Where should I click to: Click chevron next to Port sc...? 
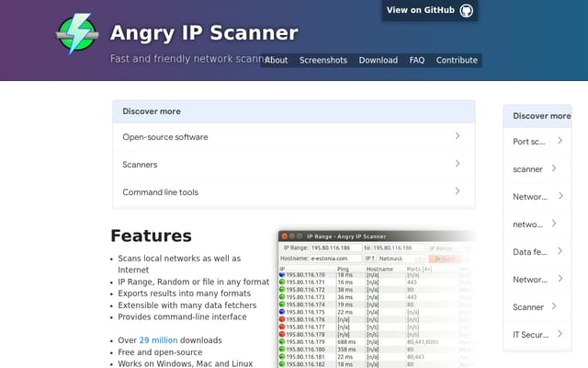tap(560, 141)
